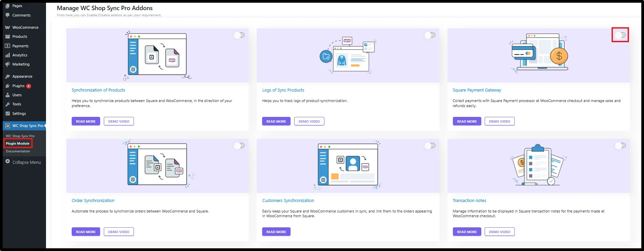Open the Square Payment Gateway title link
The image size is (644, 251).
click(x=477, y=90)
